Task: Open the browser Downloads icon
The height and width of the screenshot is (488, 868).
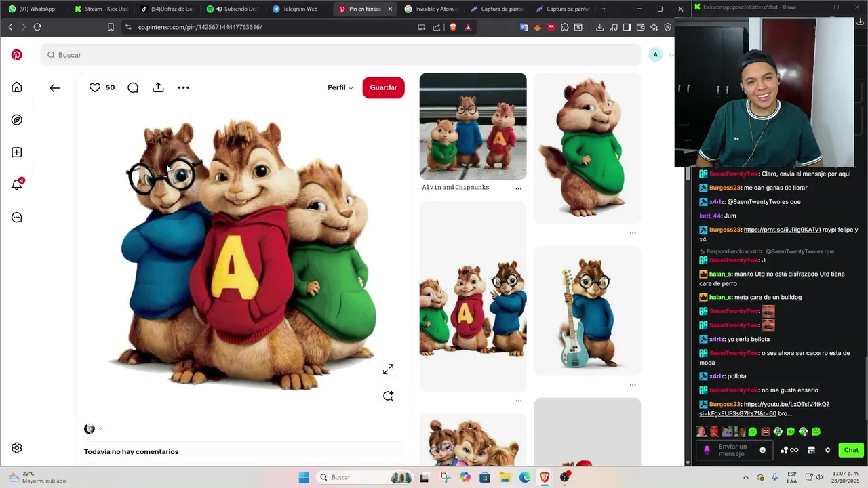Action: click(x=599, y=27)
